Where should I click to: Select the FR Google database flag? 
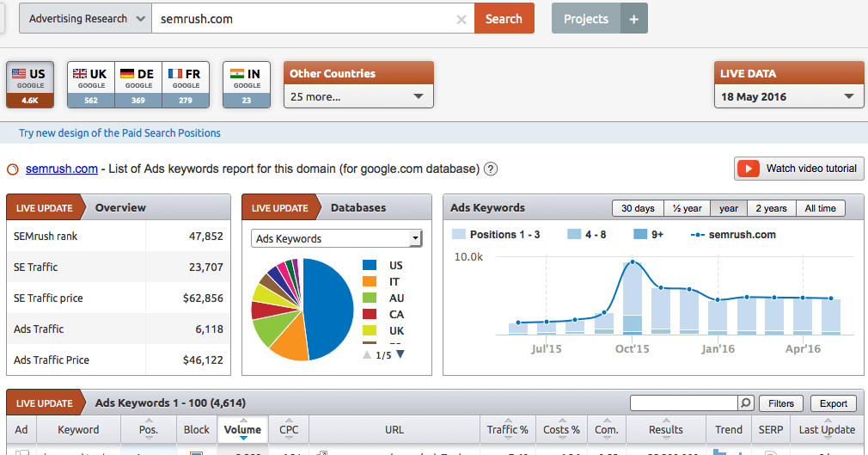(186, 84)
